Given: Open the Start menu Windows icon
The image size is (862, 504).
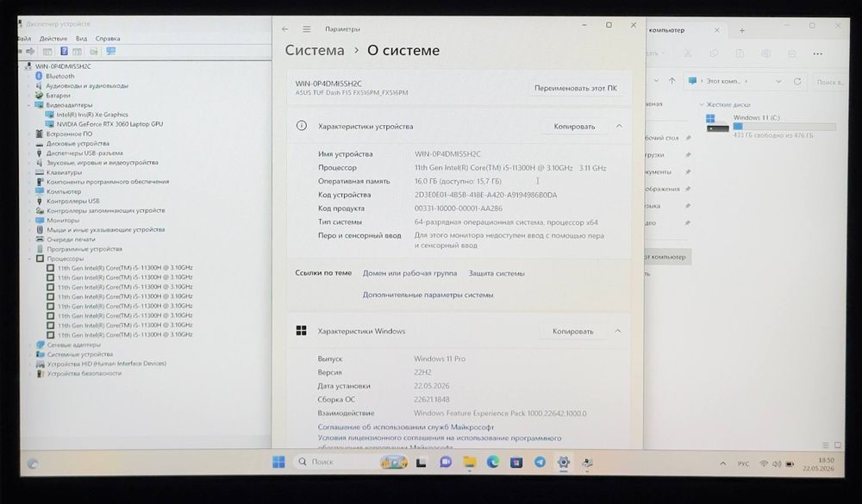Looking at the screenshot, I should click(x=278, y=462).
